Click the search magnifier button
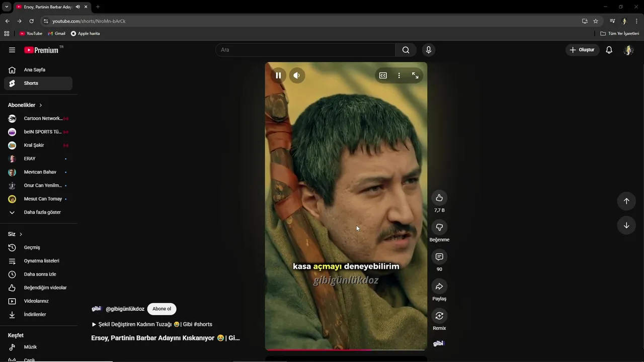The image size is (644, 362). coord(406,50)
